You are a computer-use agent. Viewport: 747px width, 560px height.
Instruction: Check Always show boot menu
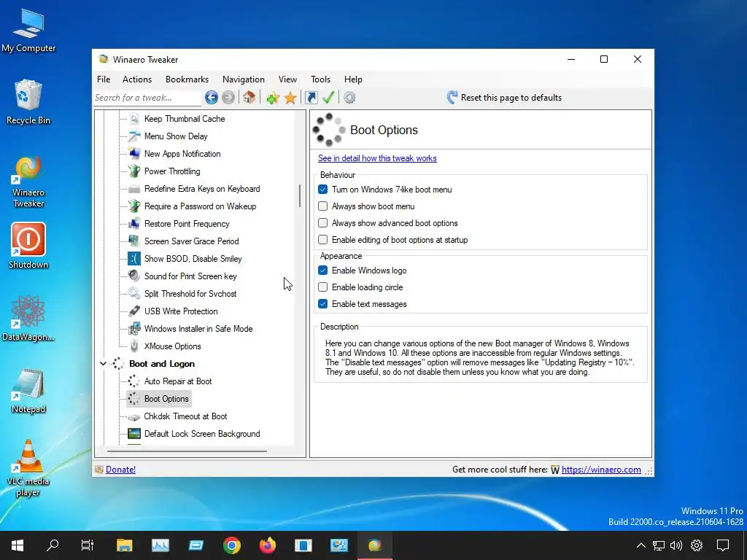[x=323, y=206]
